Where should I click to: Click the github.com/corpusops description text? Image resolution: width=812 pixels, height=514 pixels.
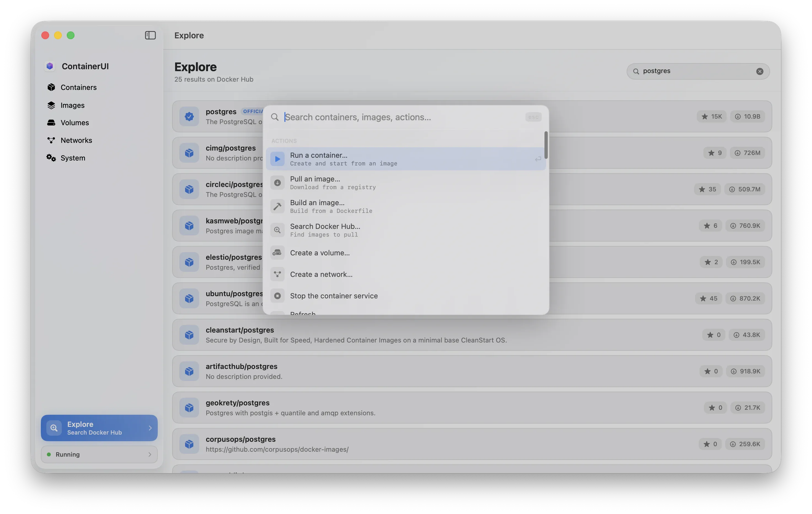coord(277,449)
